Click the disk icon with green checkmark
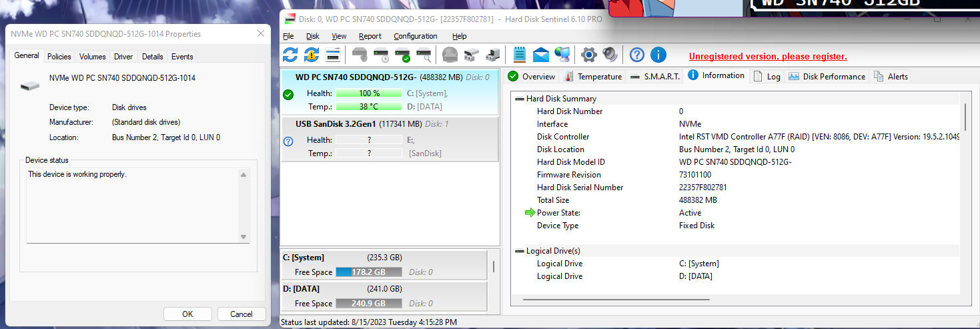This screenshot has width=980, height=329. pyautogui.click(x=403, y=55)
